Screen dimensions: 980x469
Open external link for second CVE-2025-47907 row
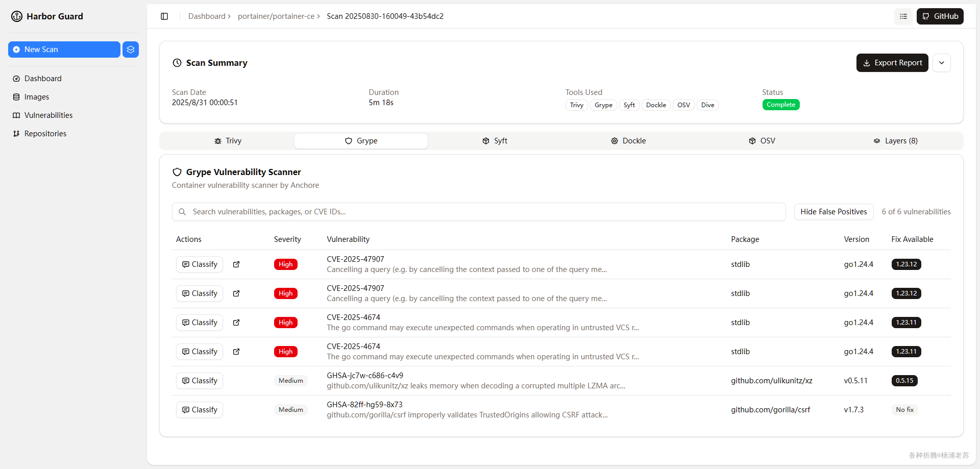236,293
